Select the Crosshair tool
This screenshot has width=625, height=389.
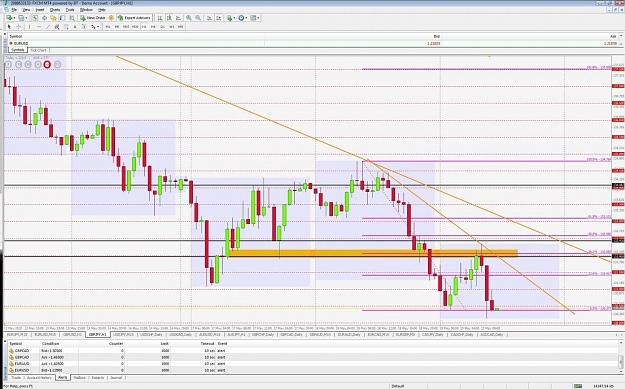pos(18,27)
